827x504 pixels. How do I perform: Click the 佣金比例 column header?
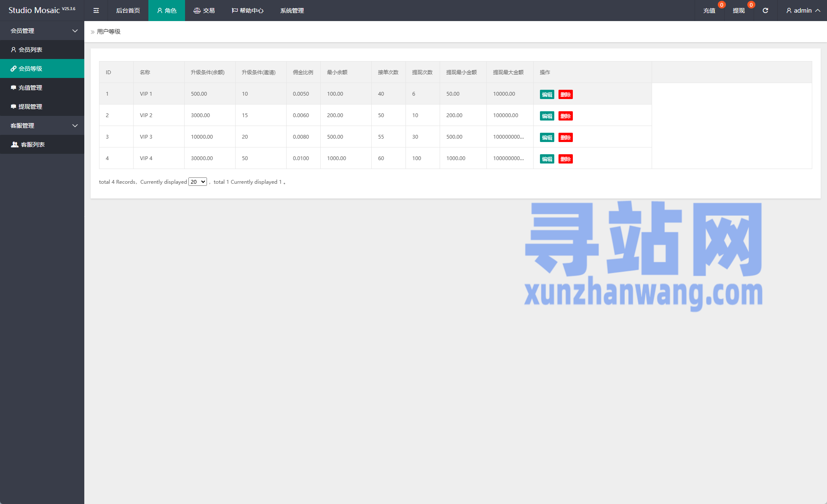[x=303, y=72]
